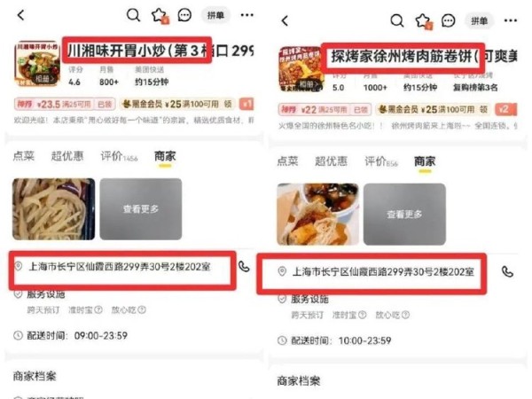View the noodle photo on left store page
Viewport: 532px width, 399px height.
[x=53, y=209]
